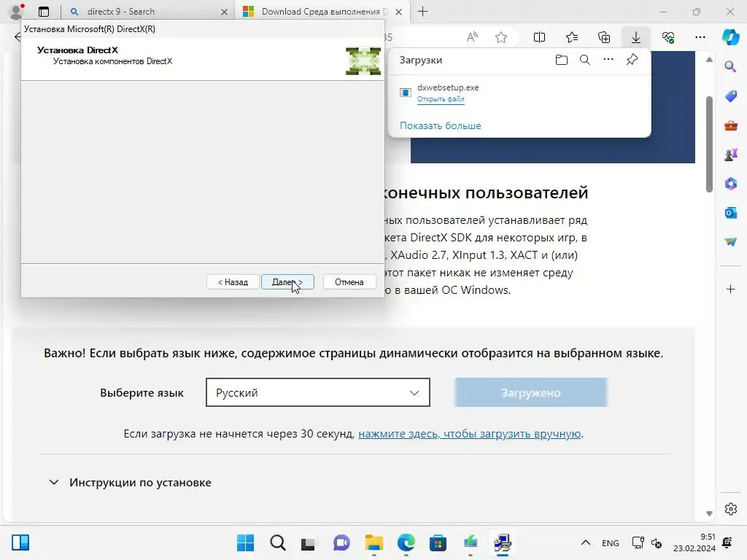
Task: Close the Download Среда выполнения tab
Action: click(399, 12)
